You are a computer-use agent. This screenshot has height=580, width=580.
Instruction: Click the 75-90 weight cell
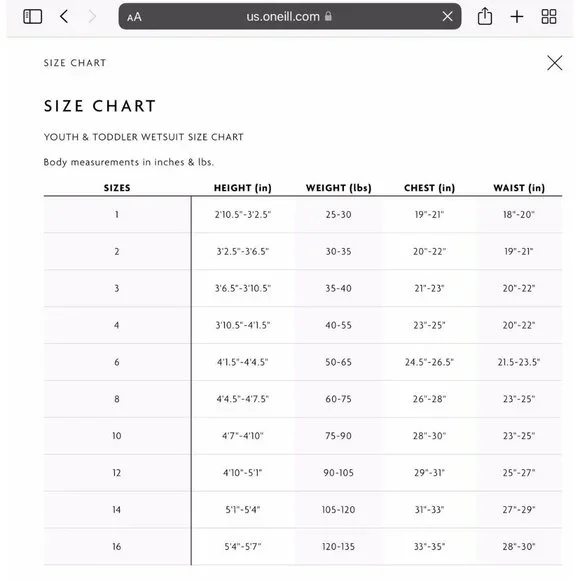point(338,436)
